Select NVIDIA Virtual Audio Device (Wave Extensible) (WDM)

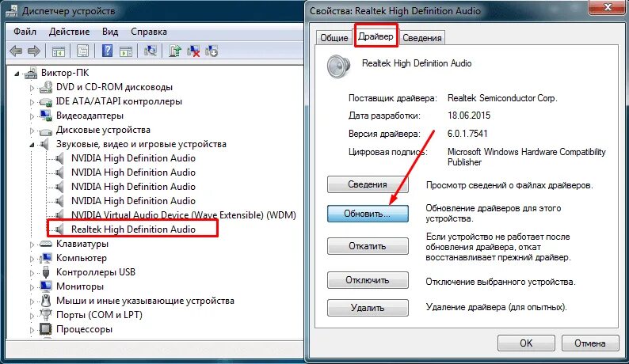pos(183,215)
